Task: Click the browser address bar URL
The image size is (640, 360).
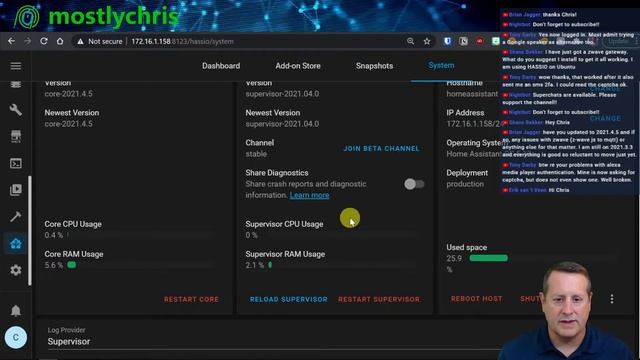Action: (x=182, y=41)
